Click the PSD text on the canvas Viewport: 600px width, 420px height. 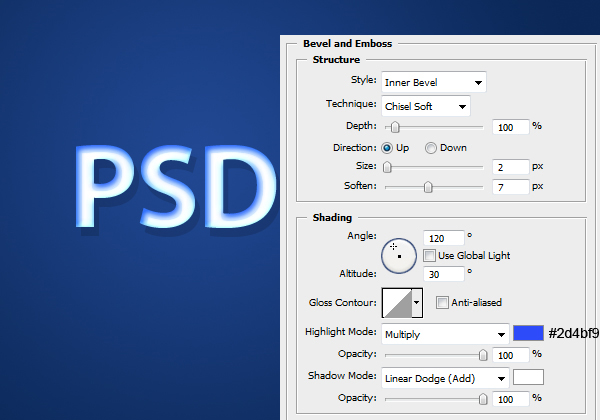[175, 187]
